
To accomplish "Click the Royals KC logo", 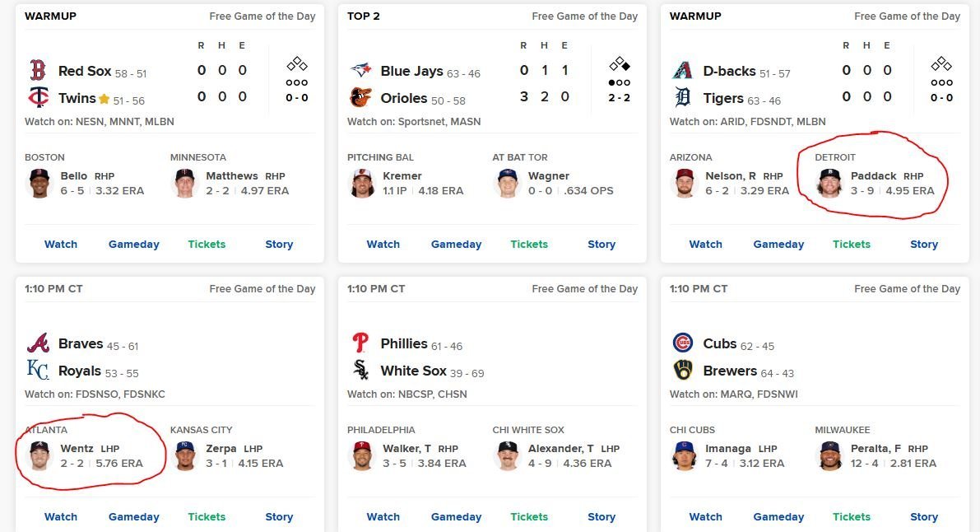I will click(x=37, y=371).
